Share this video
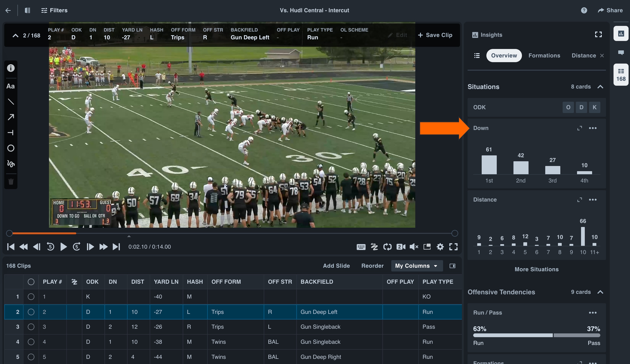 click(610, 10)
